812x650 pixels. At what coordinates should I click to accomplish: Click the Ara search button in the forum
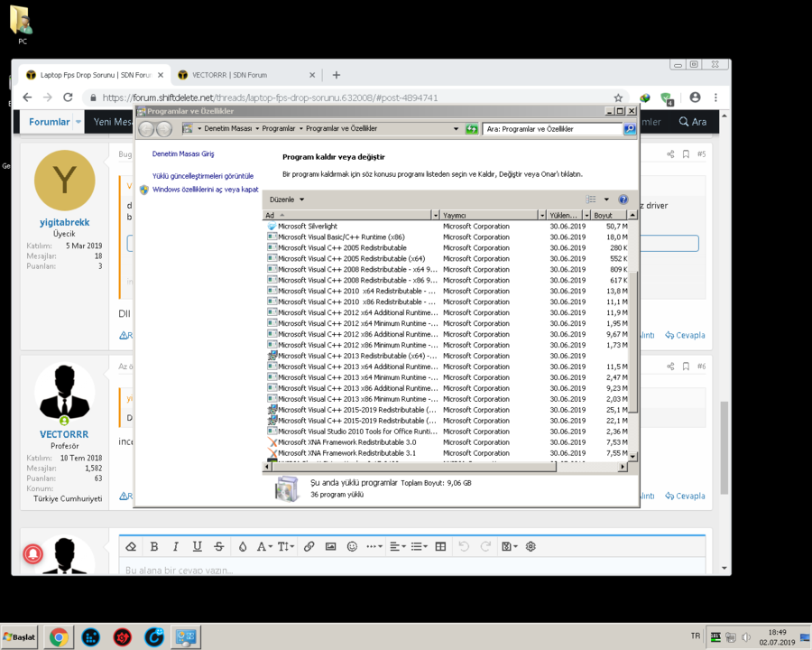(692, 122)
